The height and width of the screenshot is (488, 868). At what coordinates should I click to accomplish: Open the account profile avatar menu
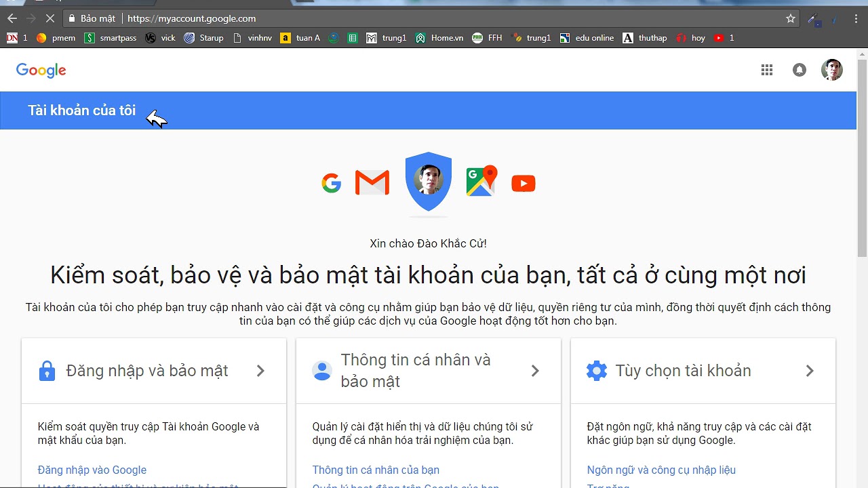pos(832,70)
